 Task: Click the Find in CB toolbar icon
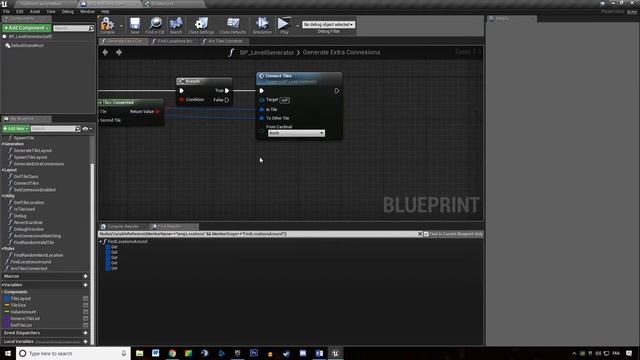pyautogui.click(x=155, y=25)
